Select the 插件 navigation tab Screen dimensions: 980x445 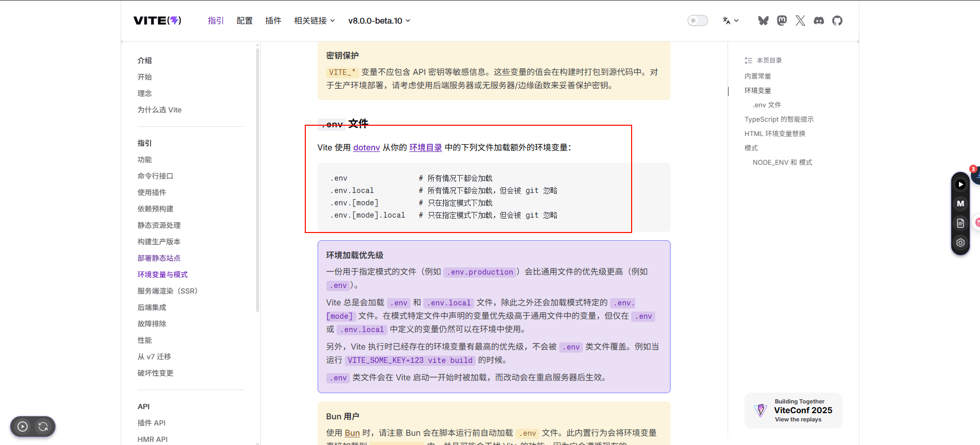(273, 21)
